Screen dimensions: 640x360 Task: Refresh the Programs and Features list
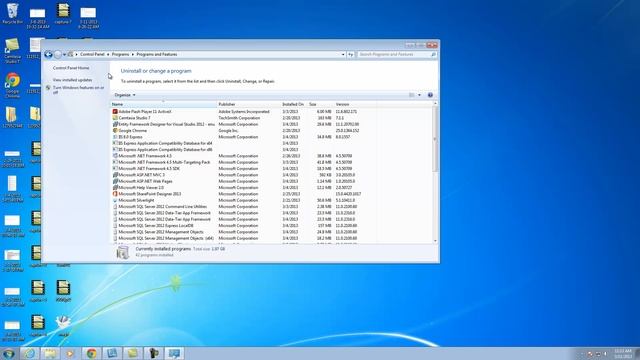tap(351, 54)
